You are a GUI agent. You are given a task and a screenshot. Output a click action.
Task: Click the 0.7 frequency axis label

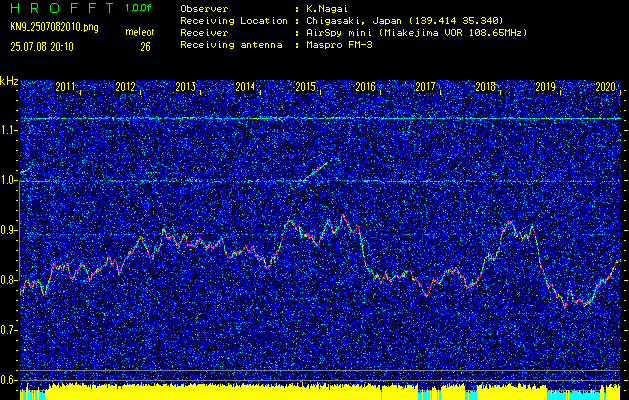pyautogui.click(x=9, y=330)
